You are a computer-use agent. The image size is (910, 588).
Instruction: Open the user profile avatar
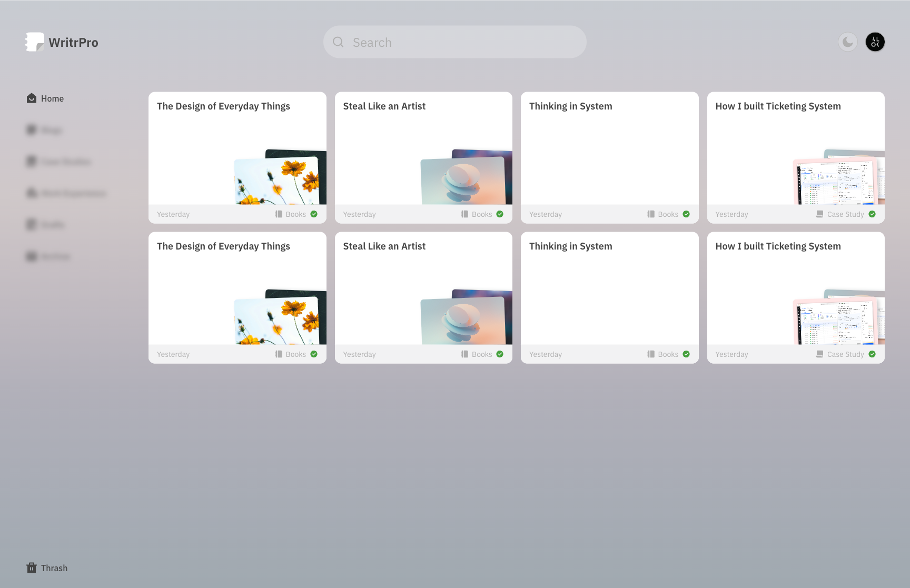coord(875,42)
